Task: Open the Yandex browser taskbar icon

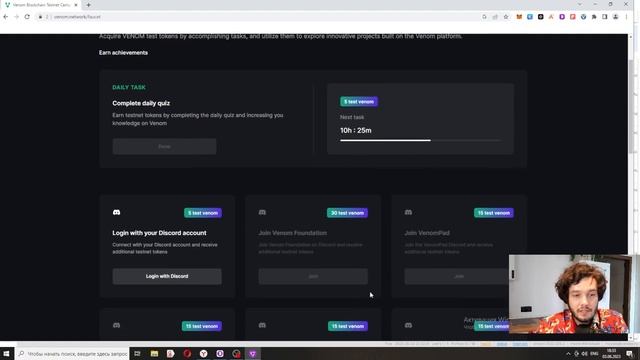Action: tap(203, 353)
